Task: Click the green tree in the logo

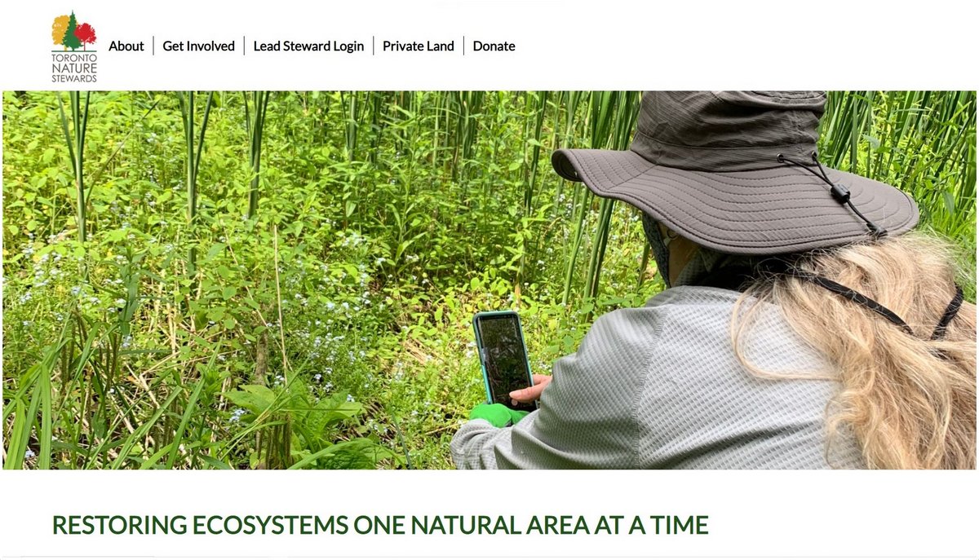Action: [73, 31]
